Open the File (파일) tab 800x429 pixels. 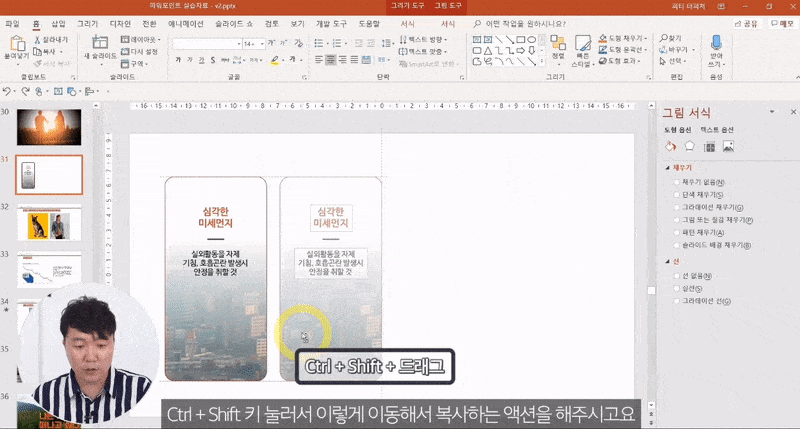(x=12, y=24)
